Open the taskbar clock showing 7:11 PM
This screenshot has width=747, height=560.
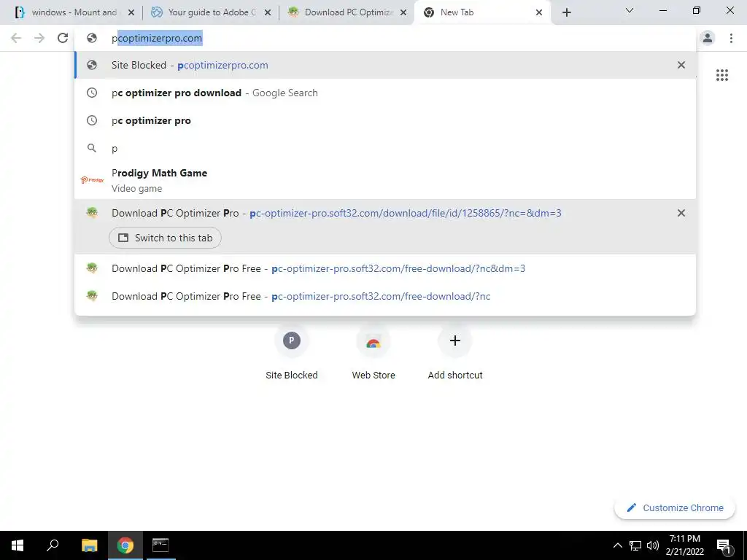pos(684,545)
